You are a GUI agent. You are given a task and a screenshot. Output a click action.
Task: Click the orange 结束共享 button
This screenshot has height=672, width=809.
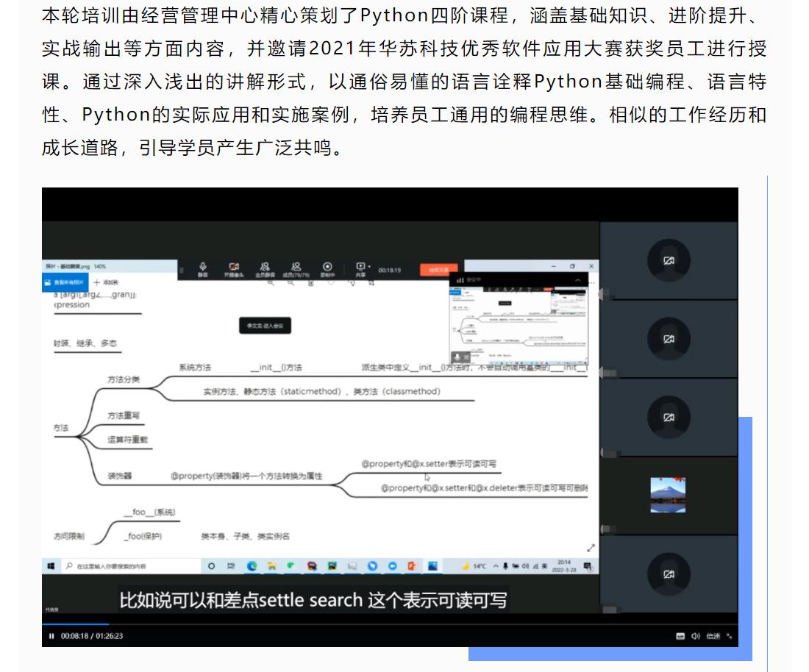438,269
